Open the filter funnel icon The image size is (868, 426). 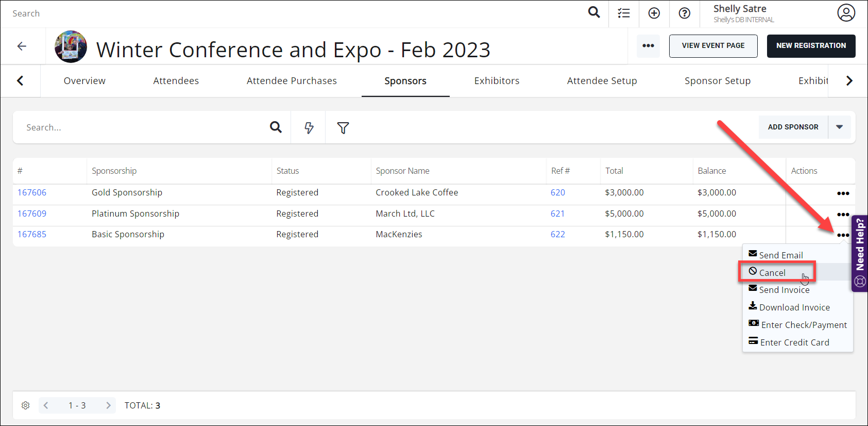pos(343,127)
